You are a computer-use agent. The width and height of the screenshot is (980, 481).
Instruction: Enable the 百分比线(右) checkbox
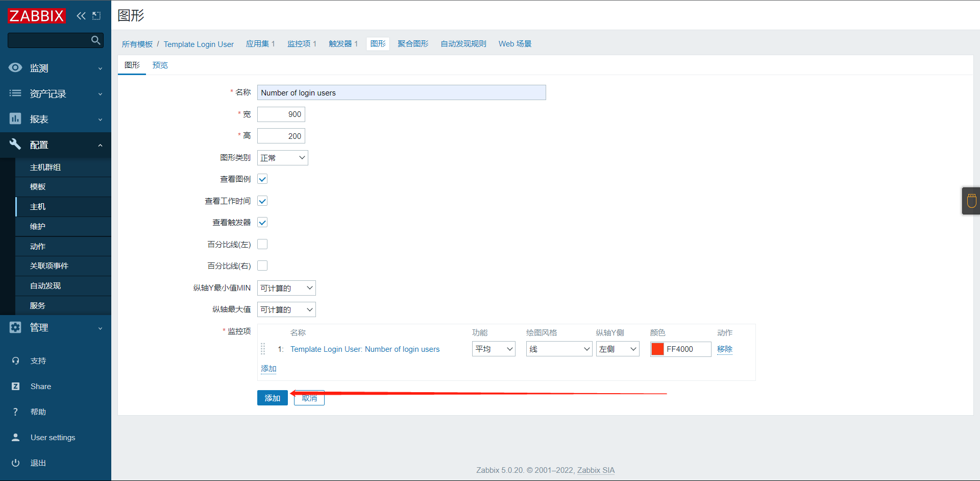tap(262, 266)
